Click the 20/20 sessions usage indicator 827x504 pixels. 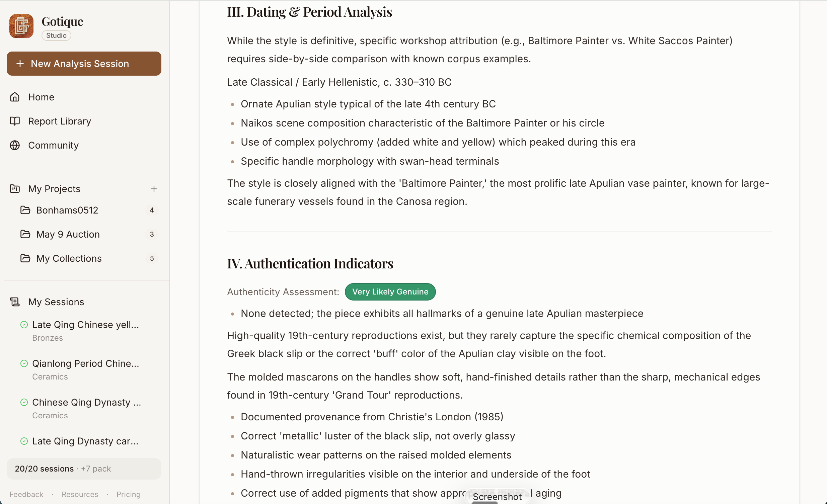84,469
